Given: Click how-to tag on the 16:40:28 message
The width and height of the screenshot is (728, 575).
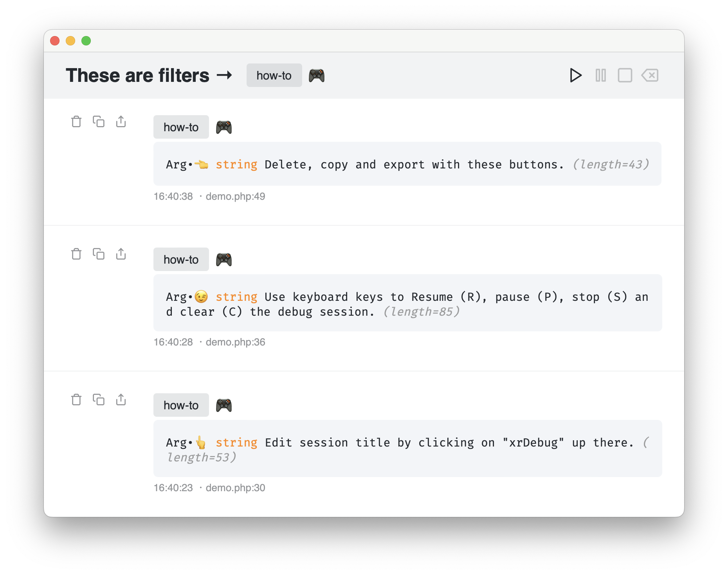Looking at the screenshot, I should point(181,259).
